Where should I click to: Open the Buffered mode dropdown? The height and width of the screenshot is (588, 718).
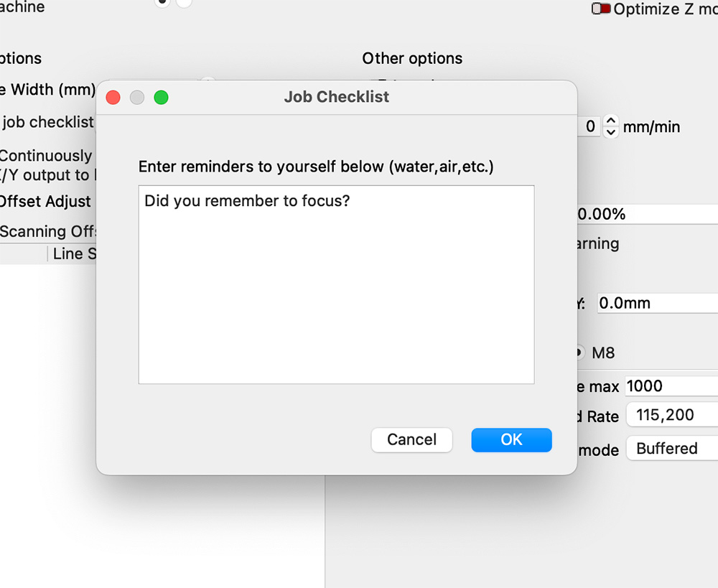(x=672, y=449)
